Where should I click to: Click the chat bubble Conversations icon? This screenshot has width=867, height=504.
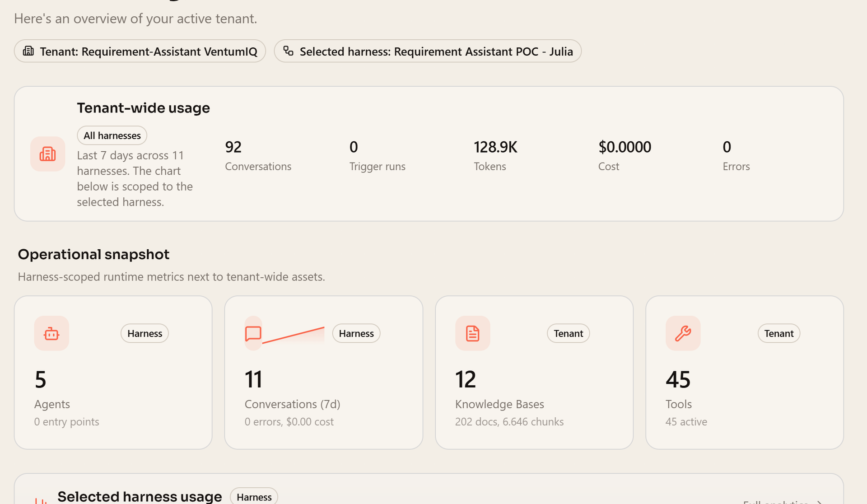pyautogui.click(x=253, y=333)
